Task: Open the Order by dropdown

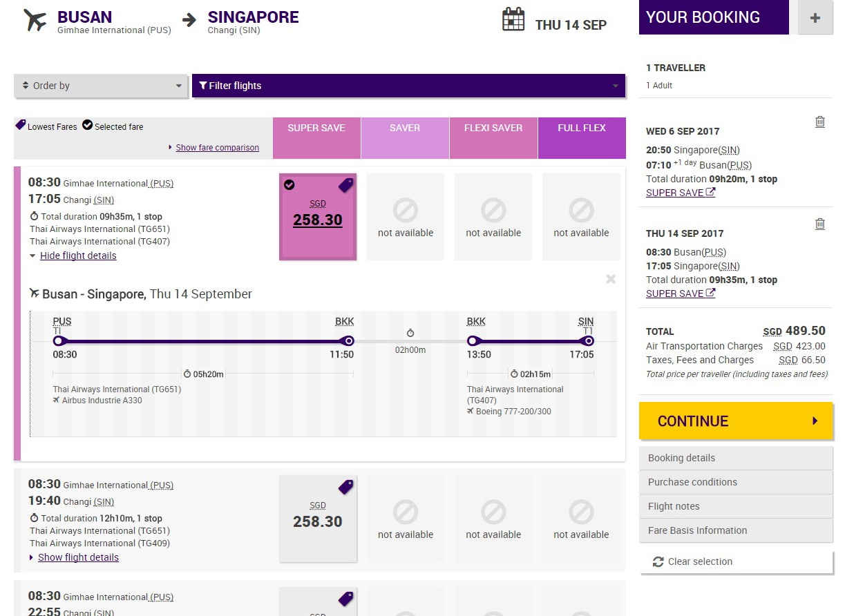Action: (x=101, y=86)
